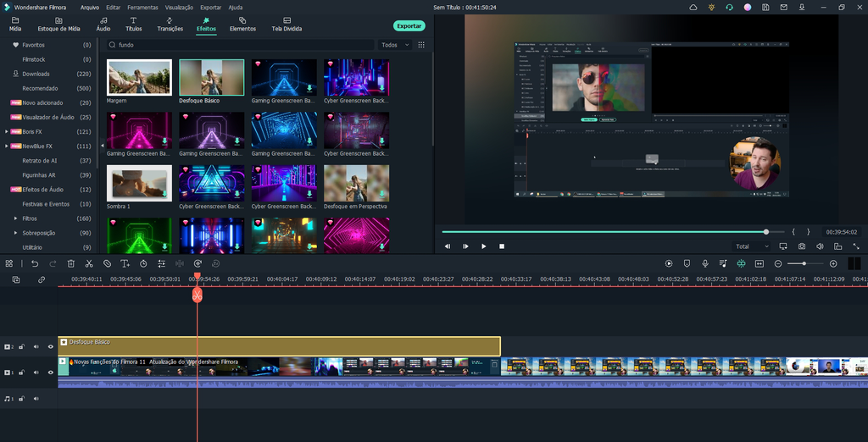The width and height of the screenshot is (868, 442).
Task: Play the preview video
Action: (484, 246)
